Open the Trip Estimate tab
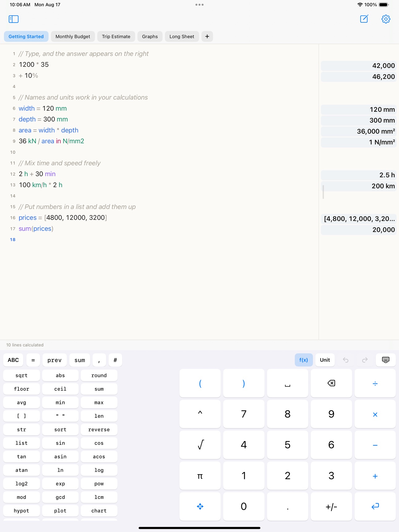Screen dimensions: 399x532 [x=116, y=36]
